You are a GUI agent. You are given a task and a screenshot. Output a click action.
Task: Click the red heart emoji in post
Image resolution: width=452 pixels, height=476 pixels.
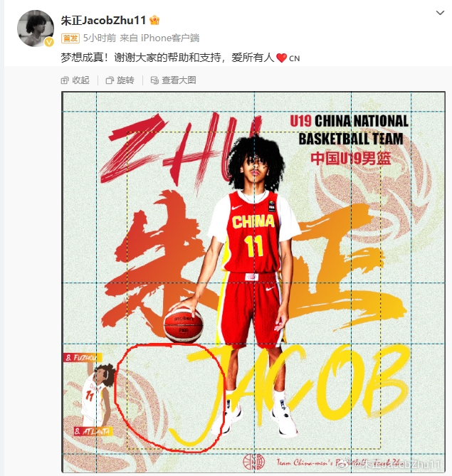click(x=282, y=58)
